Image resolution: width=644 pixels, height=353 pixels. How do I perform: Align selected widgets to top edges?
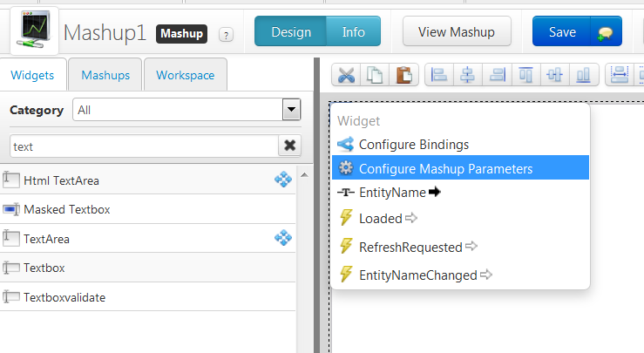coord(526,75)
